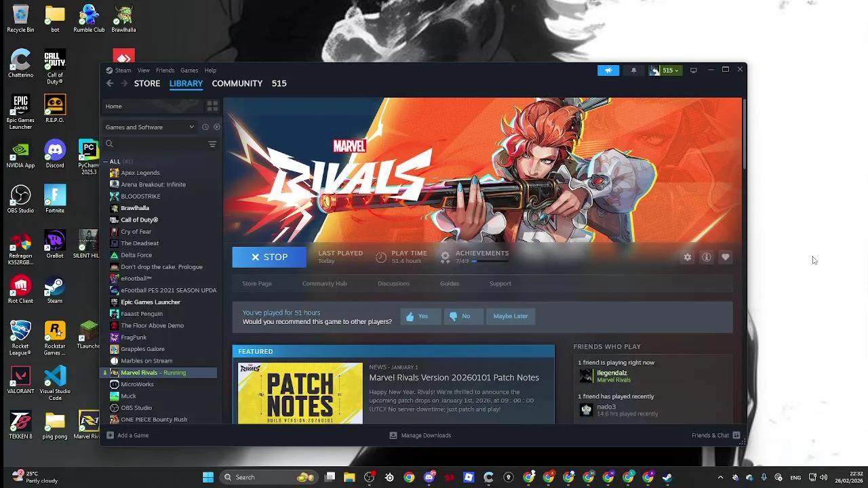Switch to collections grid view icon
868x488 pixels.
[212, 106]
